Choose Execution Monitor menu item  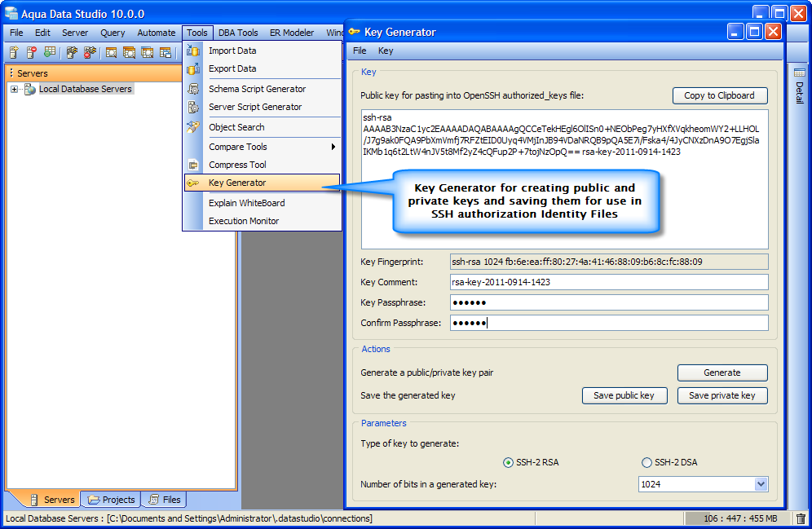263,221
